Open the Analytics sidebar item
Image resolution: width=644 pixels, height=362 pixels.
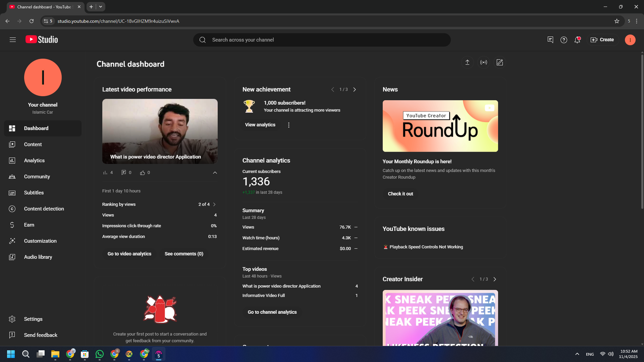(34, 160)
